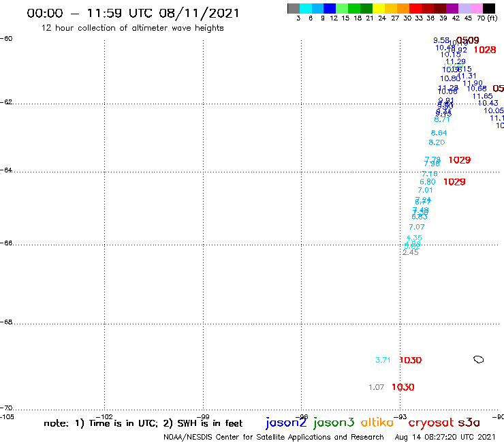Image resolution: width=504 pixels, height=443 pixels.
Task: Select the '1030' label next to 1.07
Action: [x=403, y=387]
